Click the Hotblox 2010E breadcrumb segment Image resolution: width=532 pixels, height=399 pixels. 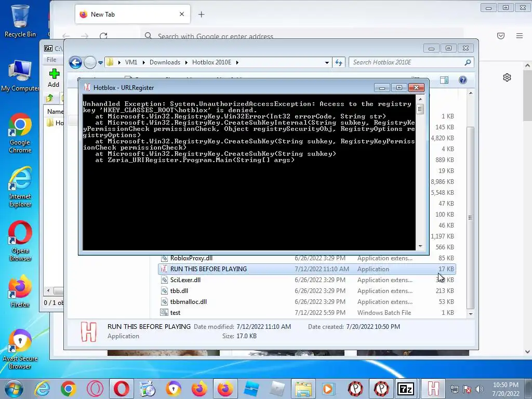[212, 62]
